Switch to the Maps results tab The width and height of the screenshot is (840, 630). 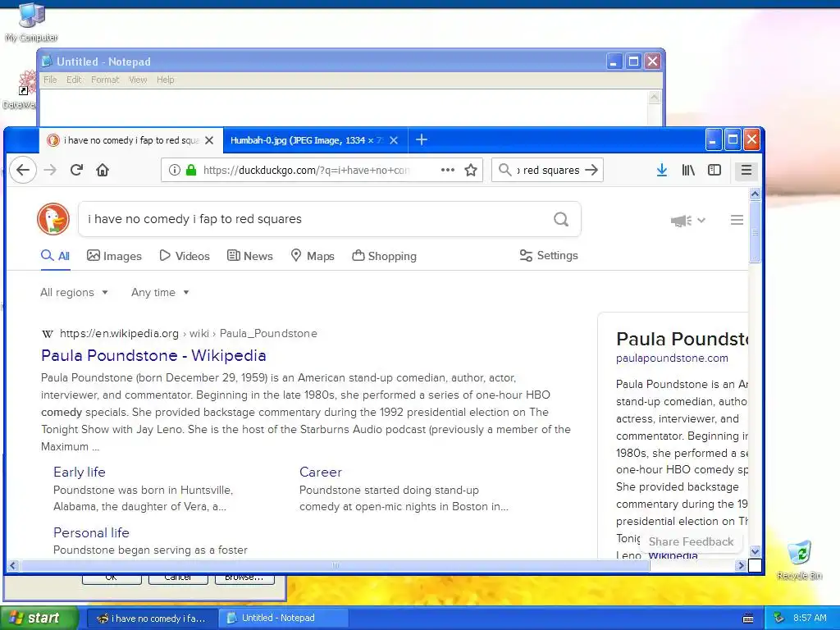(313, 256)
